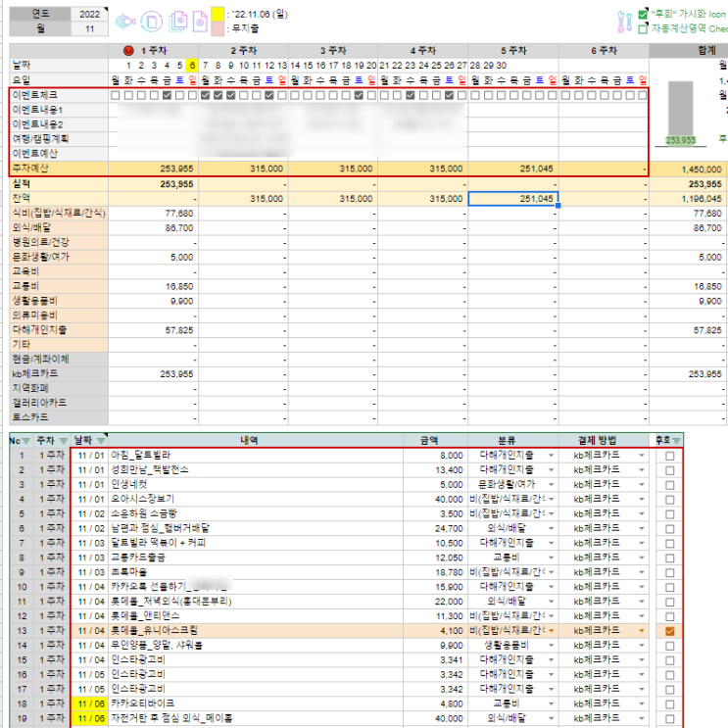Screen dimensions: 728x728
Task: Enable the 자동계산영역 Check checkbox
Action: coord(643,28)
